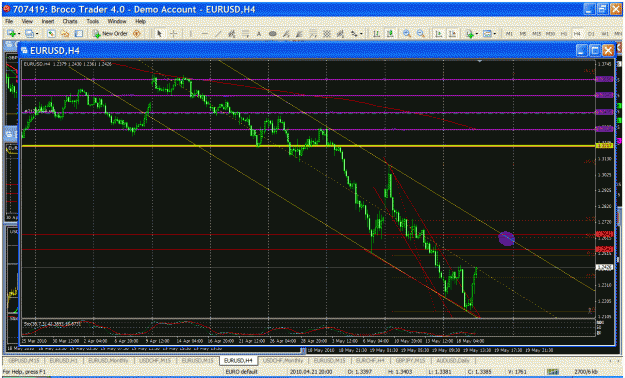
Task: Toggle the Expert Advisors icon
Action: pyautogui.click(x=137, y=34)
